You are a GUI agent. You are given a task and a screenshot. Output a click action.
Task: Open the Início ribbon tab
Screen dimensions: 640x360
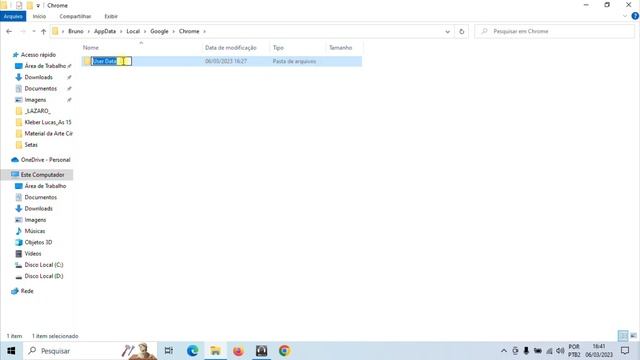pyautogui.click(x=39, y=16)
